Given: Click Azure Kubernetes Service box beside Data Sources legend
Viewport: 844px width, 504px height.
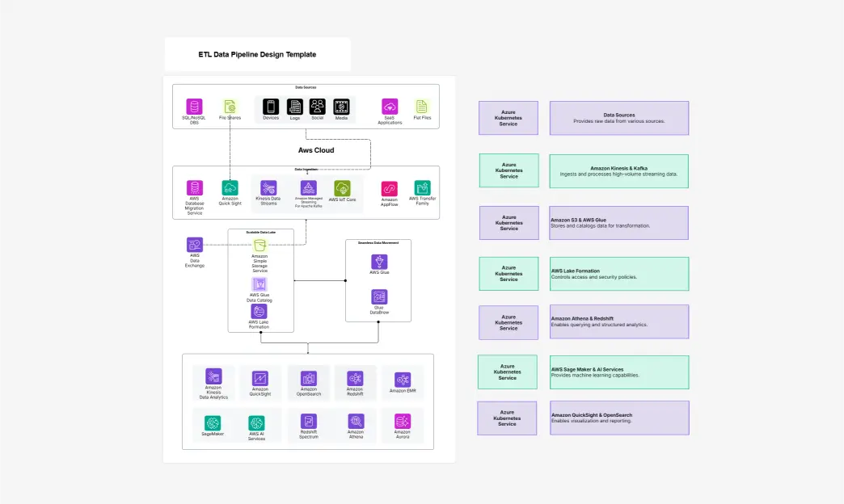Looking at the screenshot, I should [509, 118].
